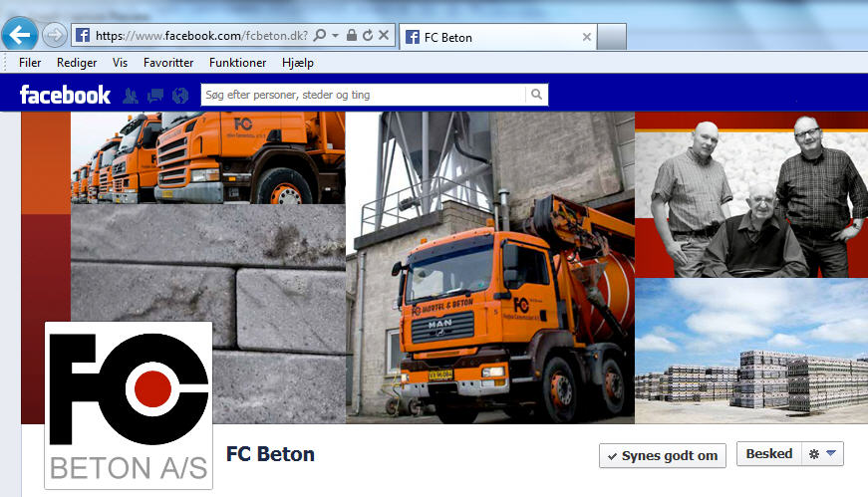Open the notifications globe icon

pyautogui.click(x=180, y=96)
